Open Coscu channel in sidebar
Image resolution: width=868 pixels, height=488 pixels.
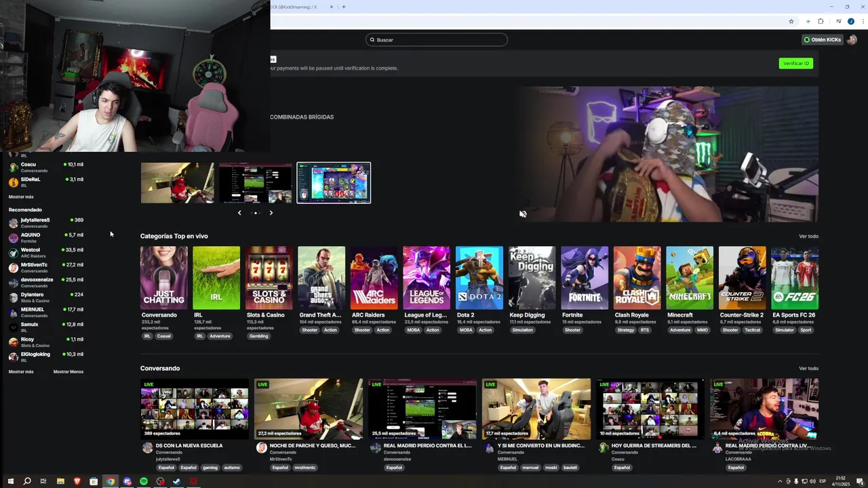pyautogui.click(x=46, y=167)
